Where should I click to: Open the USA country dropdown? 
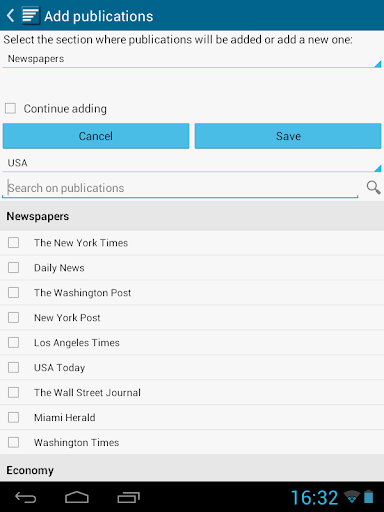coord(192,163)
